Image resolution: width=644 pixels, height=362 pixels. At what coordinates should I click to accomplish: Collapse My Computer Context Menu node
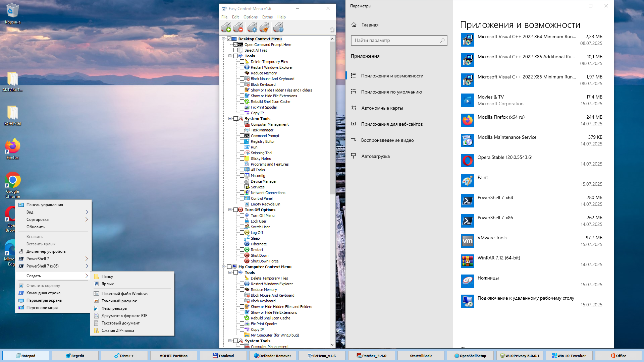tap(224, 267)
